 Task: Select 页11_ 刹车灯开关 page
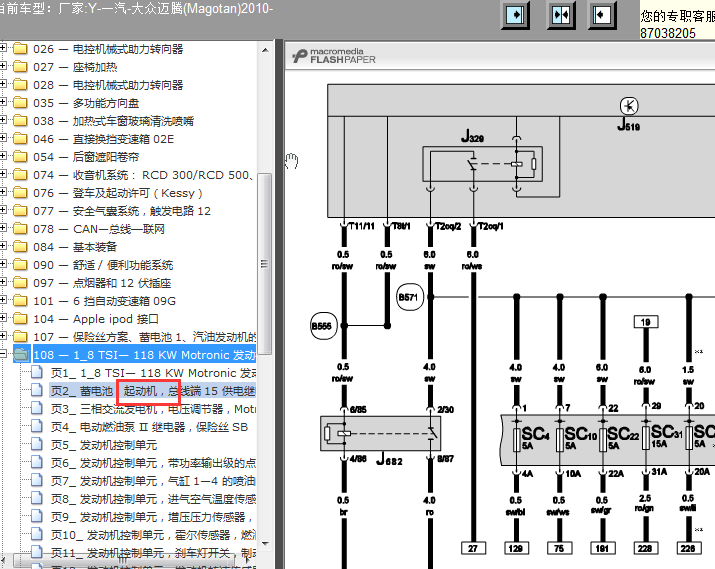point(153,553)
